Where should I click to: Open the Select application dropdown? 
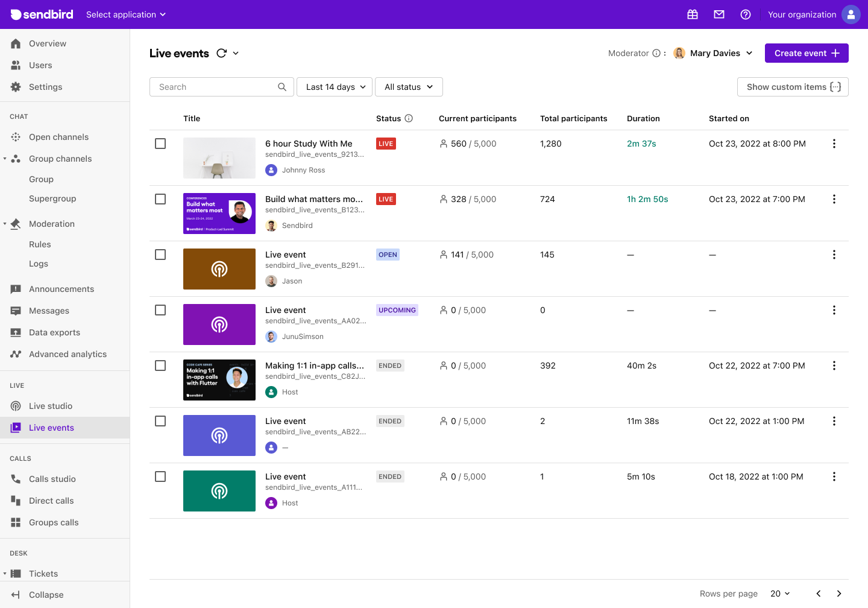point(126,14)
